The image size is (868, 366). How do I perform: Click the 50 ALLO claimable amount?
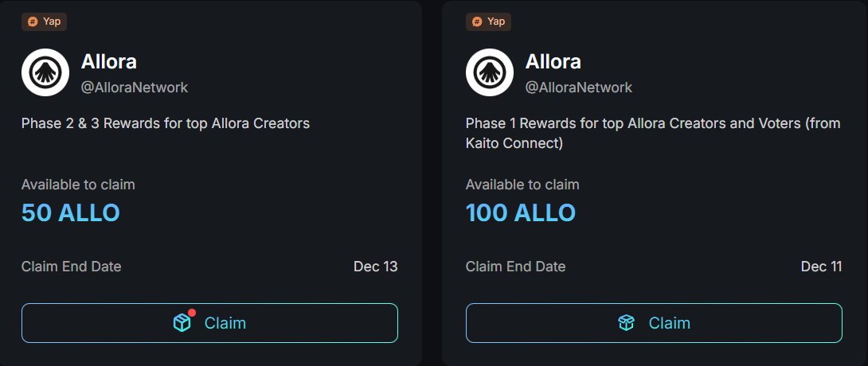[x=71, y=212]
